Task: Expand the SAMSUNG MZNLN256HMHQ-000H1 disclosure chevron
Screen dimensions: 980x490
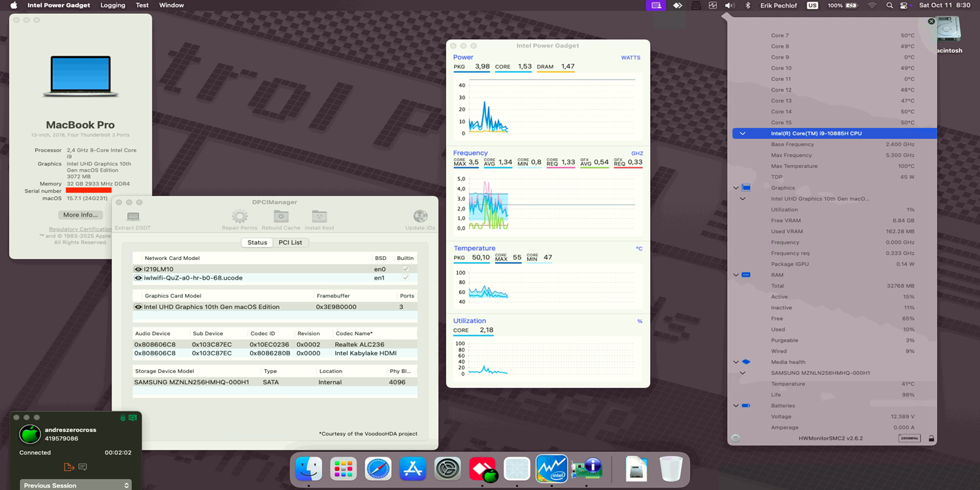Action: tap(742, 372)
